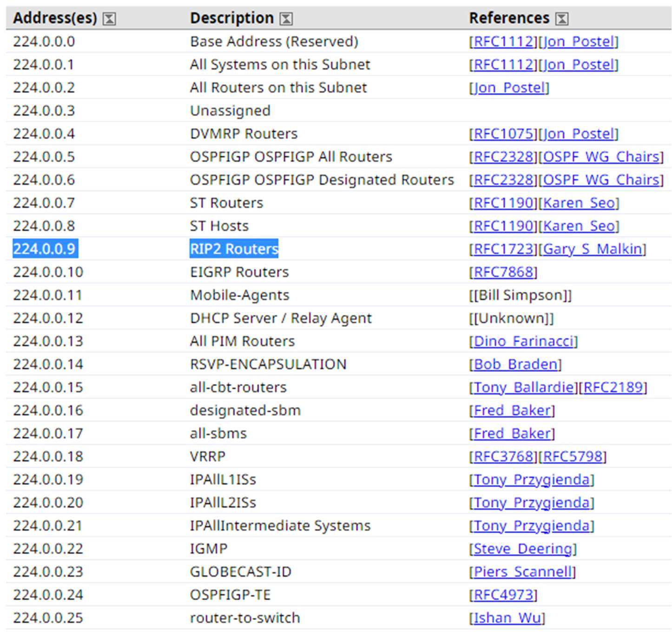Open the RFC1112 link for 224.0.0.0

click(503, 42)
